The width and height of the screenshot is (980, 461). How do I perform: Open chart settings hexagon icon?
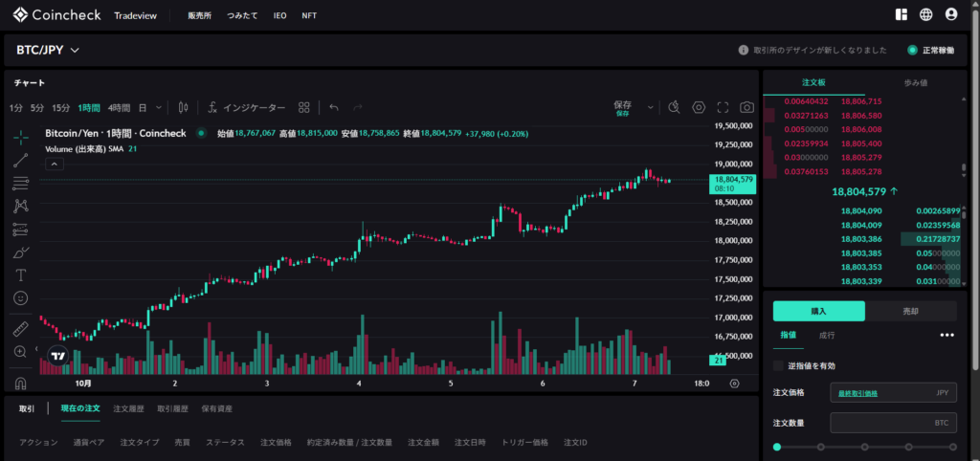(x=699, y=107)
